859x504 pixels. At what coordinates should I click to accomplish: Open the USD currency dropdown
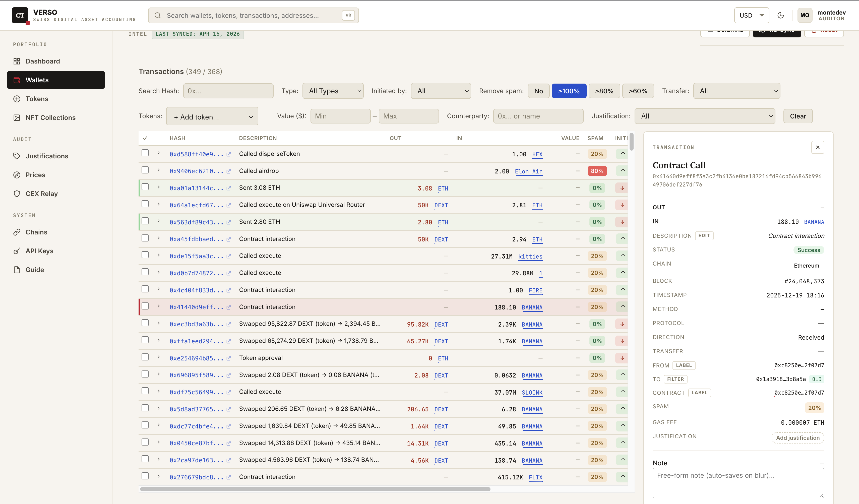pyautogui.click(x=751, y=15)
